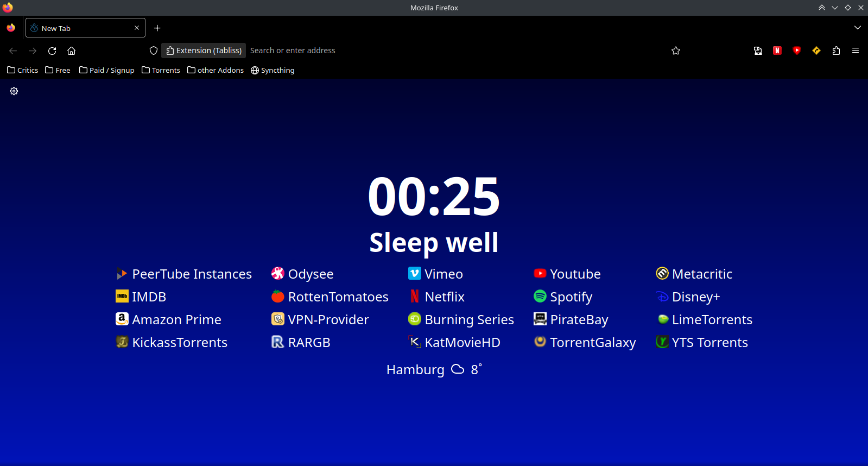The width and height of the screenshot is (868, 466).
Task: Open the TorrentGalaxy link text
Action: pos(593,343)
